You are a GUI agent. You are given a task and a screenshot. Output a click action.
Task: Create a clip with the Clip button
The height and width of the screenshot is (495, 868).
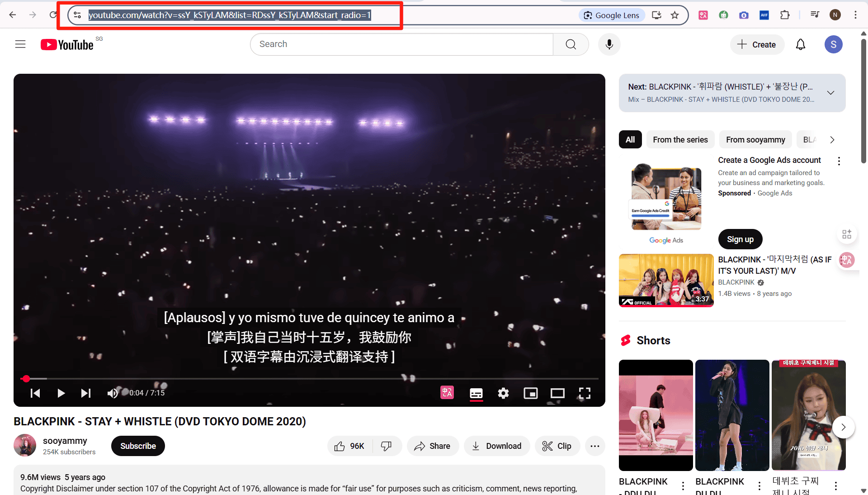click(x=557, y=446)
